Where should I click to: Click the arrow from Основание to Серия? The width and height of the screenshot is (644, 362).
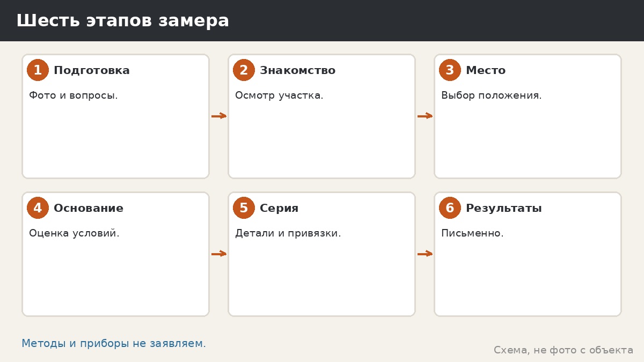219,254
